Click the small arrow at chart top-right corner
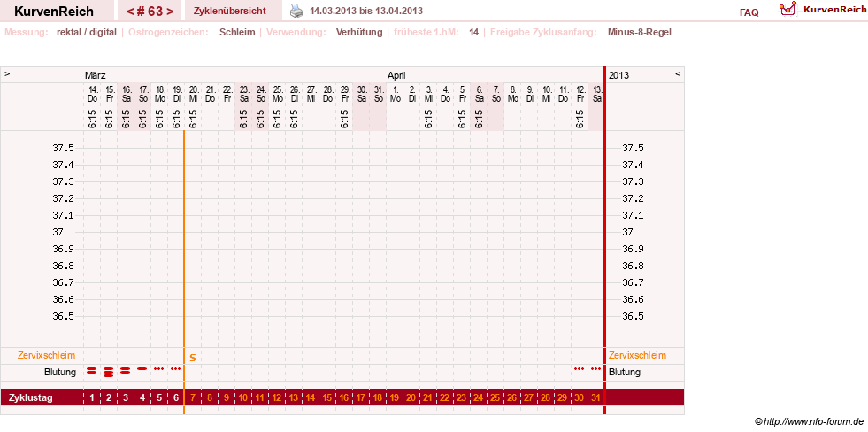Viewport: 868px width, 432px height. point(678,73)
